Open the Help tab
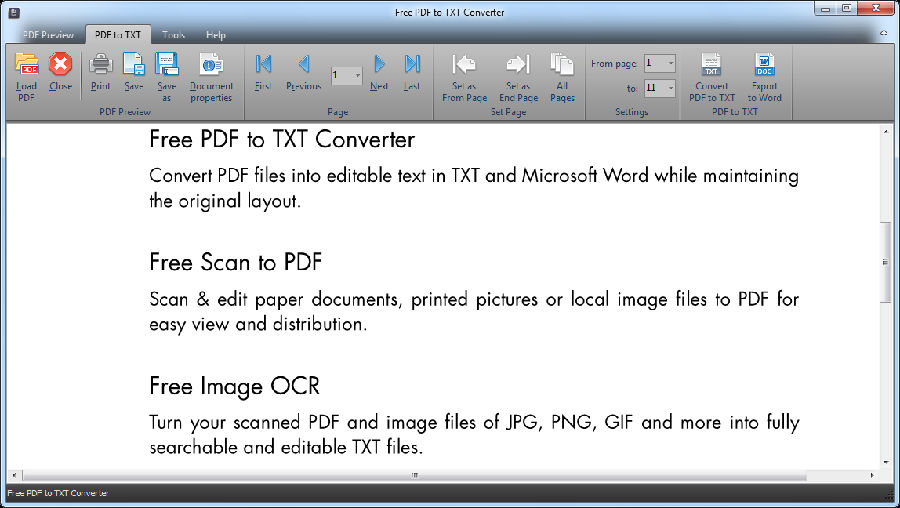Viewport: 900px width, 508px height. 216,35
